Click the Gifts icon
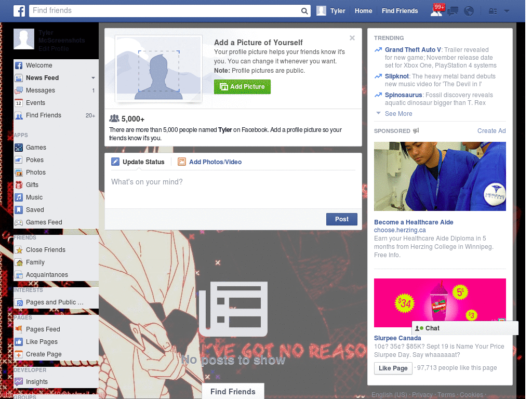Viewport: 532px width, 399px height. point(19,185)
